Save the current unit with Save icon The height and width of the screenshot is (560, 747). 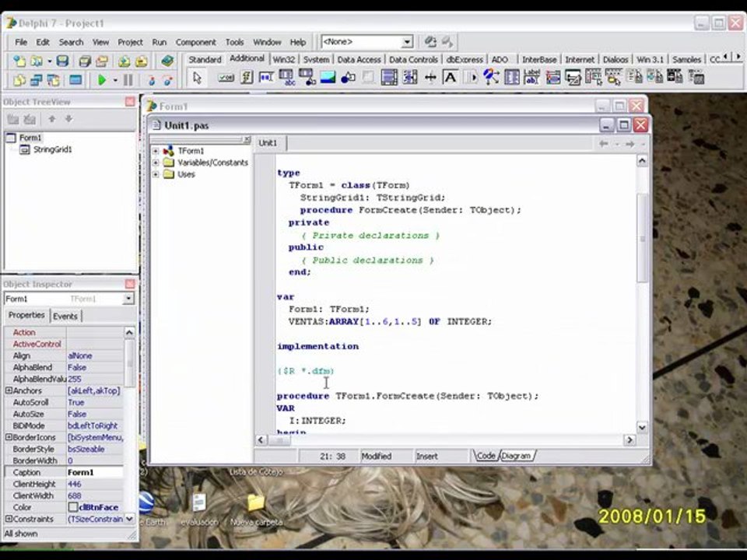point(62,61)
